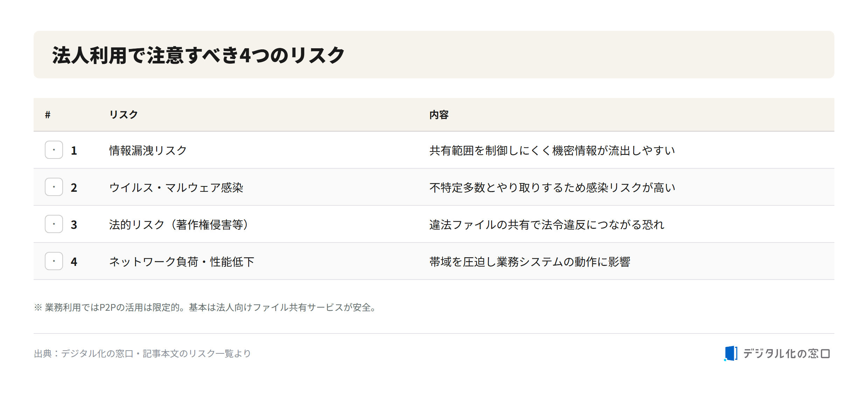Open the デジタル化の窓口 brand text link
The width and height of the screenshot is (868, 394).
[786, 353]
